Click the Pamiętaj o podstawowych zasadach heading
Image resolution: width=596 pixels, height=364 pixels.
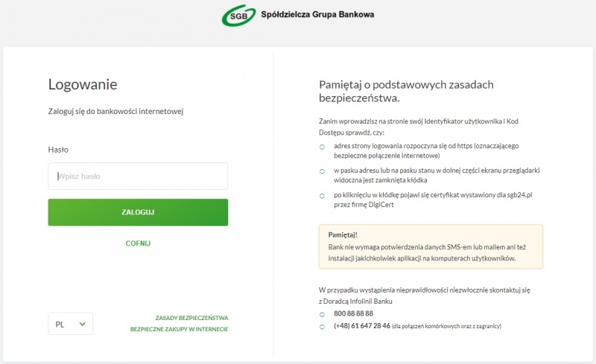click(406, 92)
